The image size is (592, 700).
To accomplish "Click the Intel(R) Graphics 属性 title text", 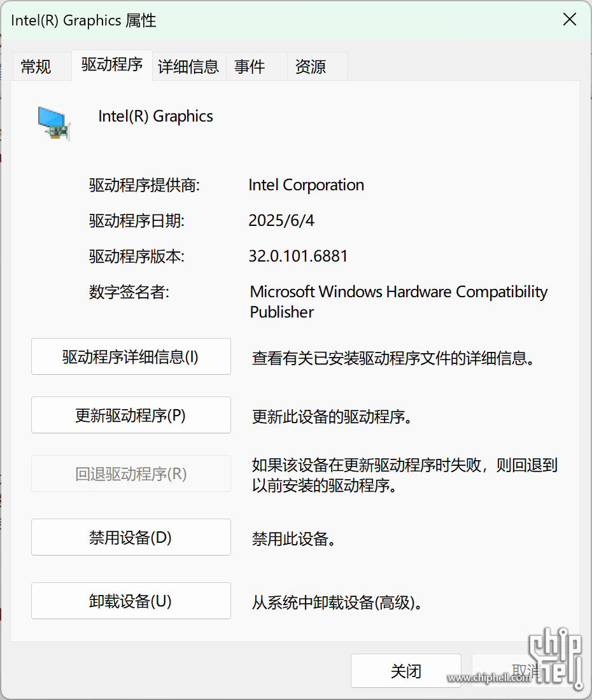I will (83, 20).
